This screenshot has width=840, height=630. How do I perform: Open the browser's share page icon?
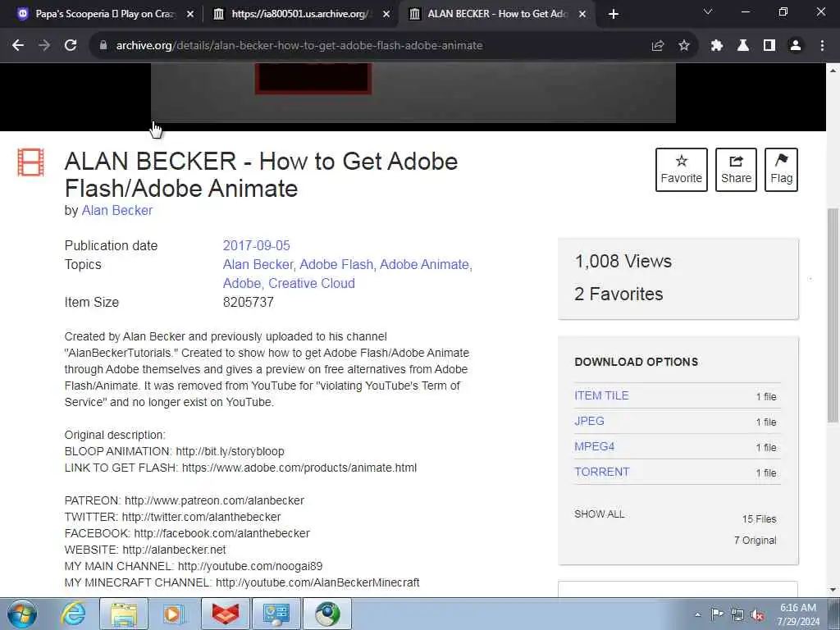coord(658,46)
